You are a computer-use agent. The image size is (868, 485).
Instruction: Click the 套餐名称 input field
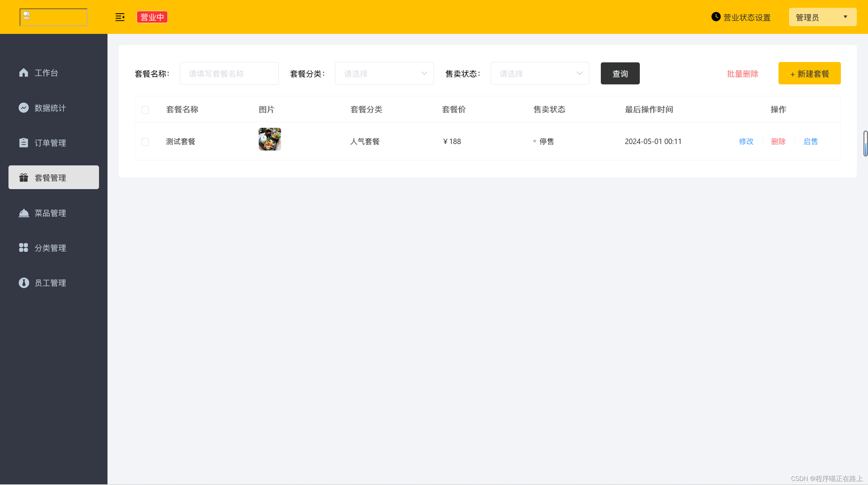[x=229, y=73]
